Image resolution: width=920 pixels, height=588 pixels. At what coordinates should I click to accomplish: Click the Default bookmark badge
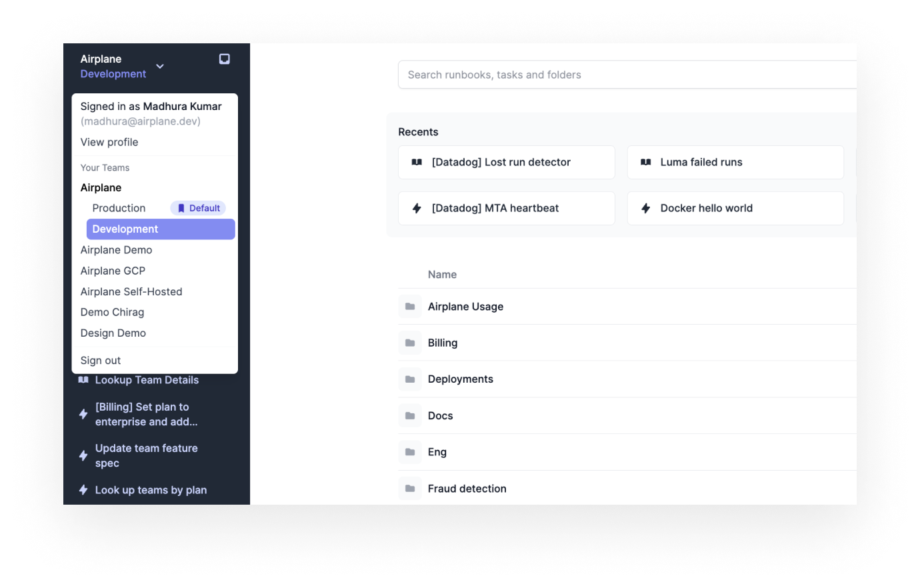(198, 208)
